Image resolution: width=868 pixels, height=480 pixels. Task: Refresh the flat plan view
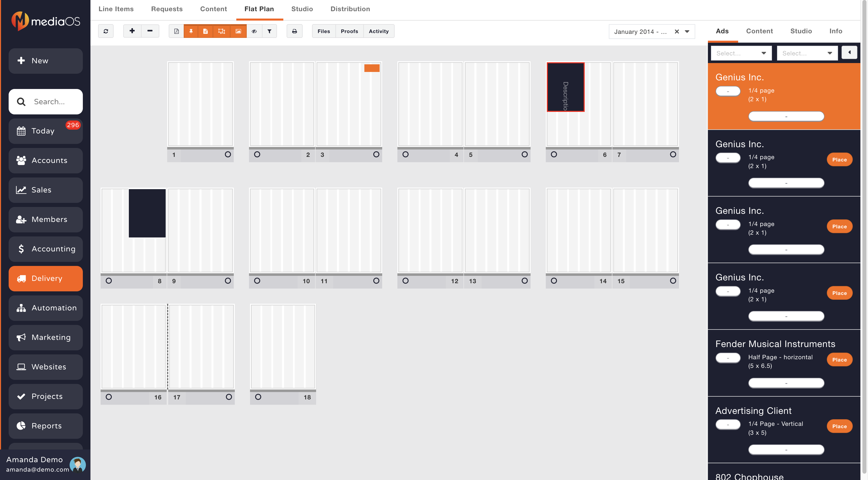tap(106, 31)
